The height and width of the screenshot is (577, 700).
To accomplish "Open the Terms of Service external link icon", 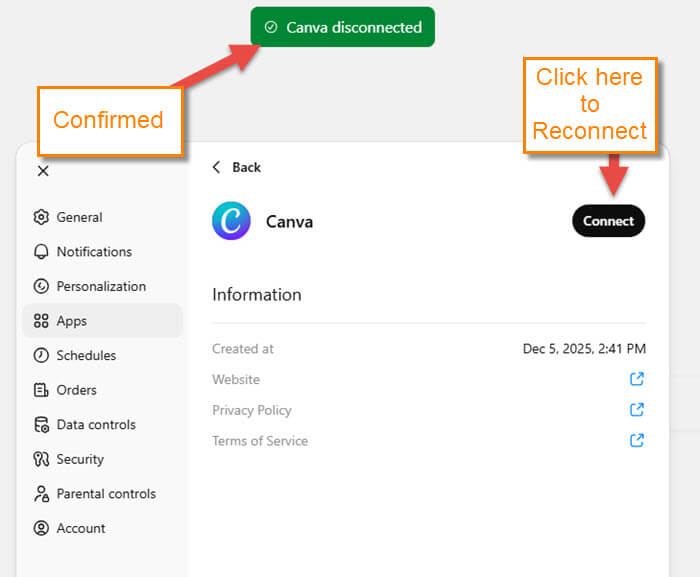I will [636, 440].
